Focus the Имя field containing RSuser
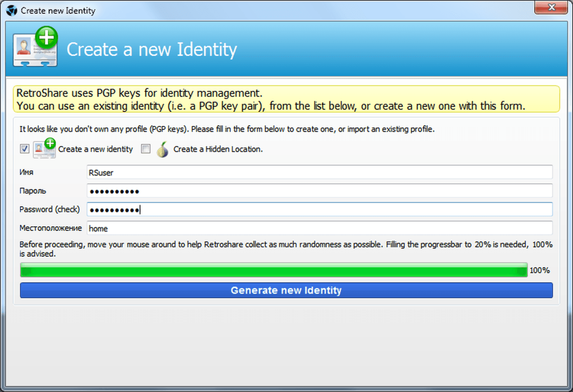The height and width of the screenshot is (392, 573). coord(319,172)
